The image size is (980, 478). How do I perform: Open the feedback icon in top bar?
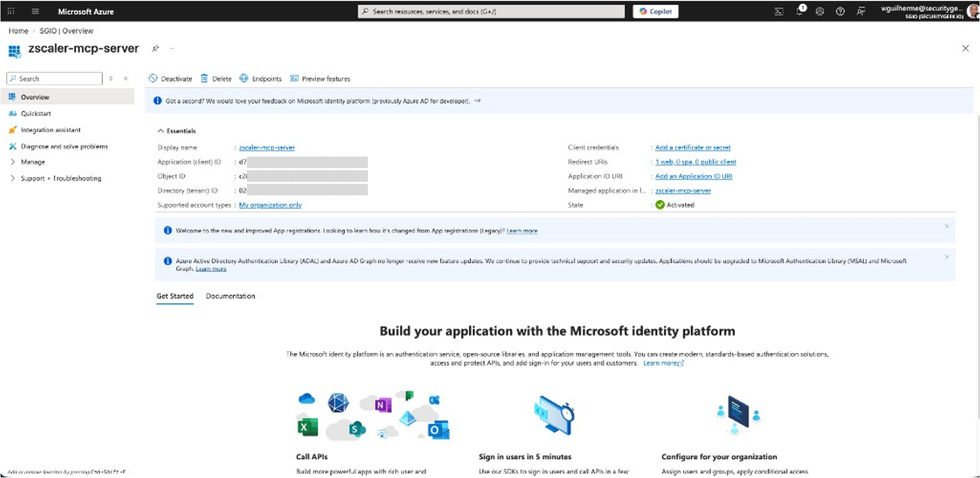[x=861, y=11]
